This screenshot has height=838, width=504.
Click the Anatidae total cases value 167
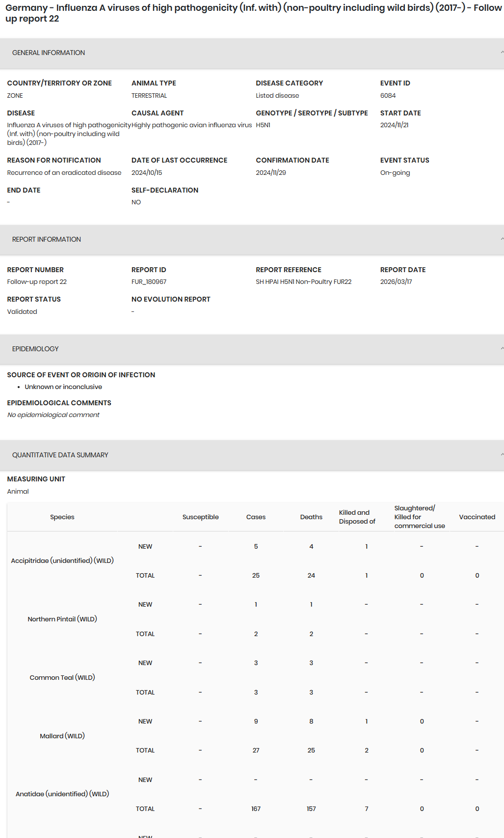256,809
